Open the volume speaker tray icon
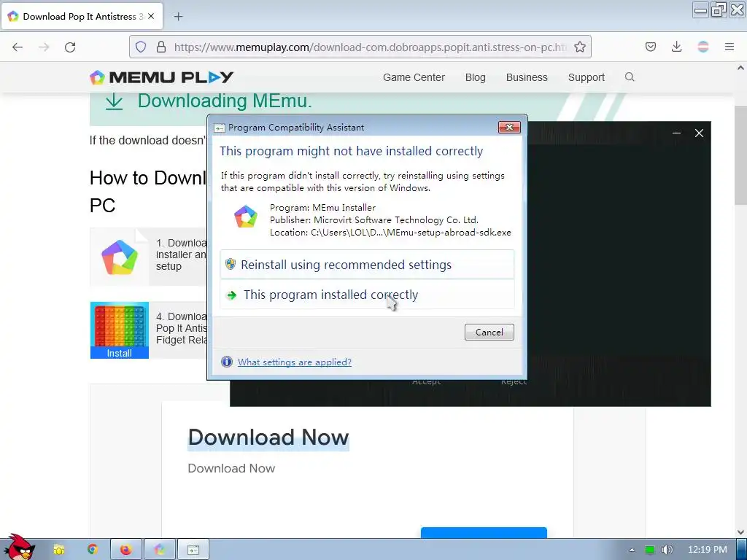 point(667,550)
